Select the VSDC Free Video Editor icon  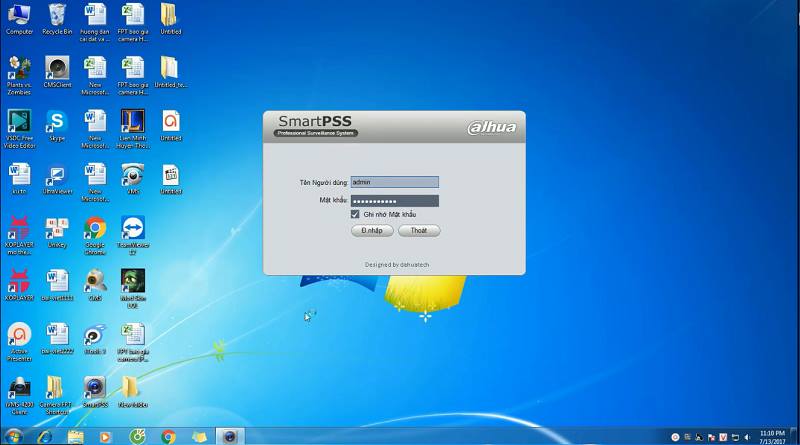coord(19,129)
